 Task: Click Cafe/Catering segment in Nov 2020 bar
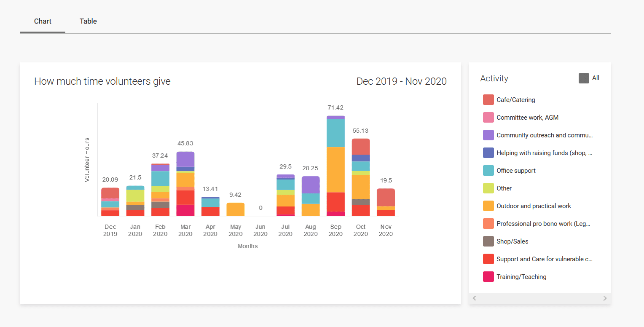[386, 197]
